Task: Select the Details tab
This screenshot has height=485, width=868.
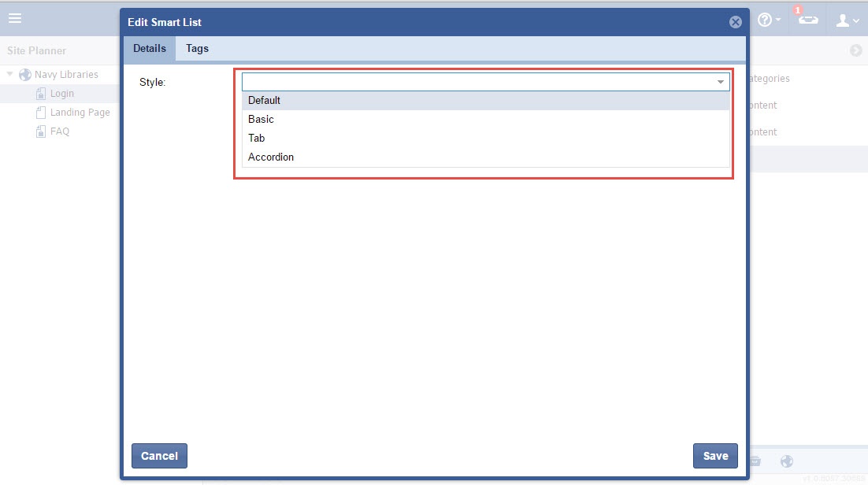Action: (150, 49)
